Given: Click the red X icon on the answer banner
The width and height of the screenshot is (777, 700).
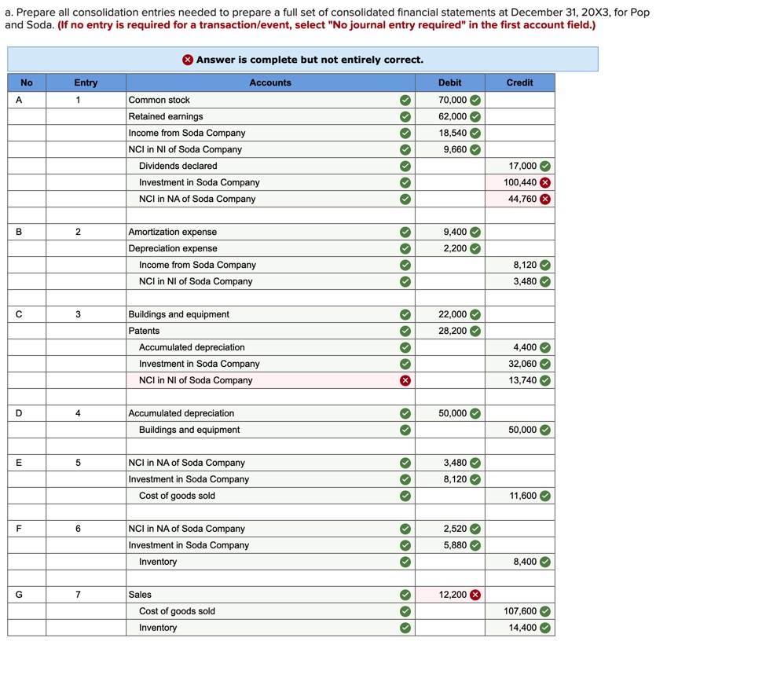Looking at the screenshot, I should tap(188, 60).
